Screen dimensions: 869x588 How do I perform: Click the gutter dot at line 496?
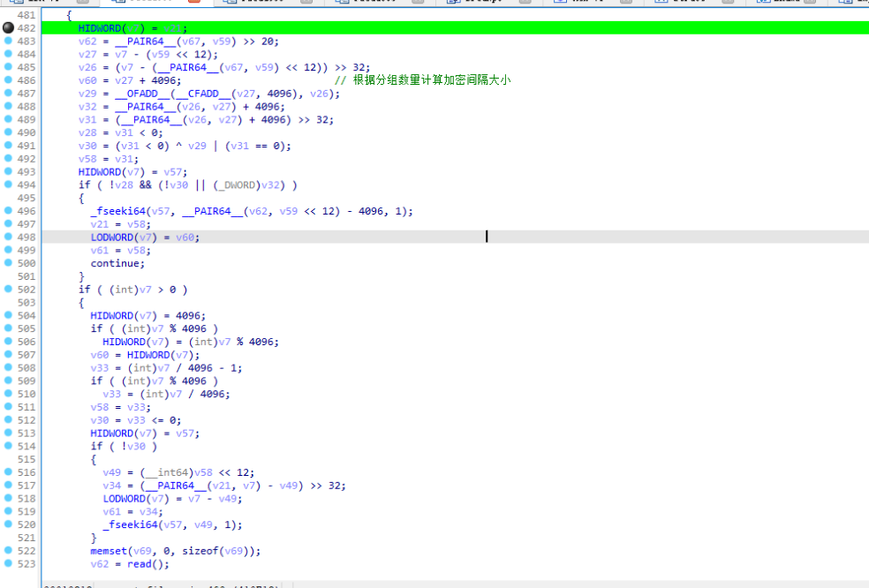tap(8, 211)
